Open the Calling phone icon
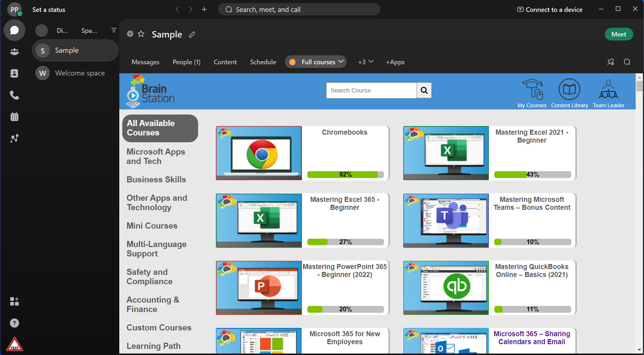This screenshot has height=355, width=644. pos(14,95)
